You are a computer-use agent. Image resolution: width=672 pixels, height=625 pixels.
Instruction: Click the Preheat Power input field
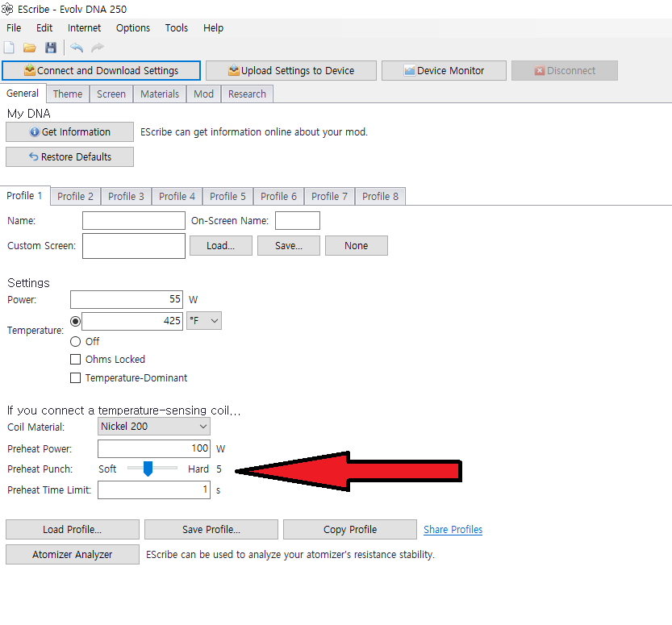pos(153,448)
